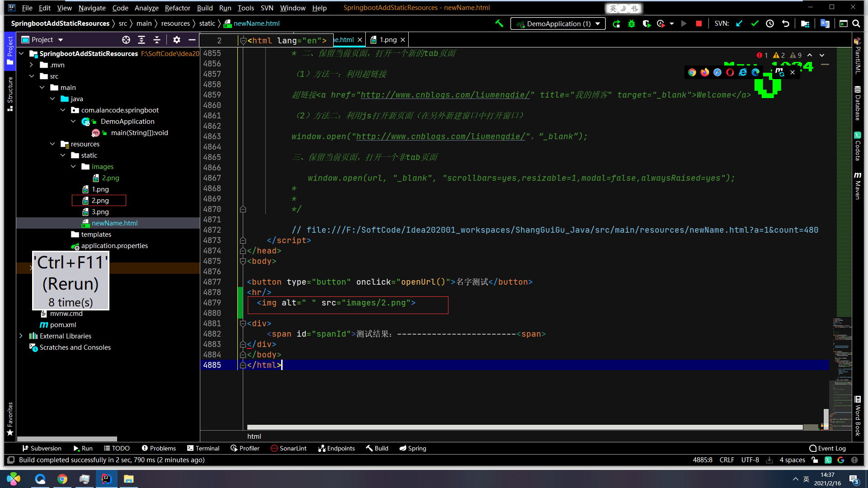Image resolution: width=868 pixels, height=488 pixels.
Task: Expand the .mvn folder
Action: coord(32,65)
